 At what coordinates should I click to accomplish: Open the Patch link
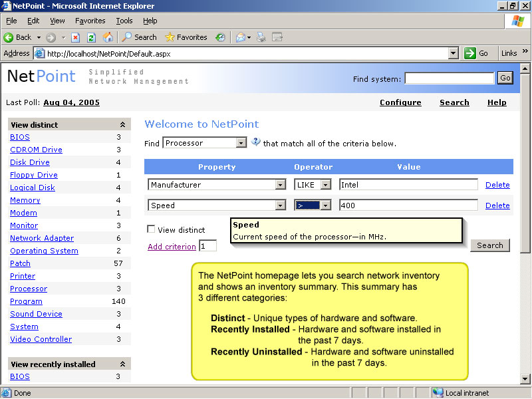click(x=21, y=263)
